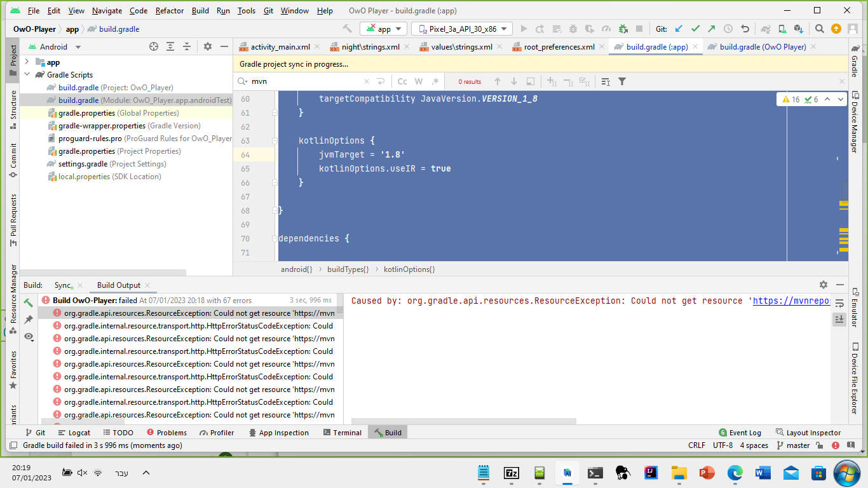This screenshot has width=868, height=488.
Task: Open project panel settings gear
Action: pos(207,46)
